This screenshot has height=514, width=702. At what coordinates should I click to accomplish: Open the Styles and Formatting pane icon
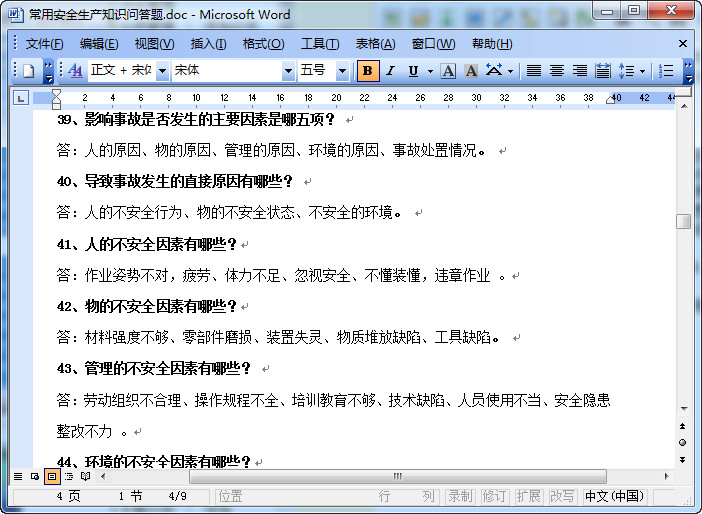pos(75,71)
